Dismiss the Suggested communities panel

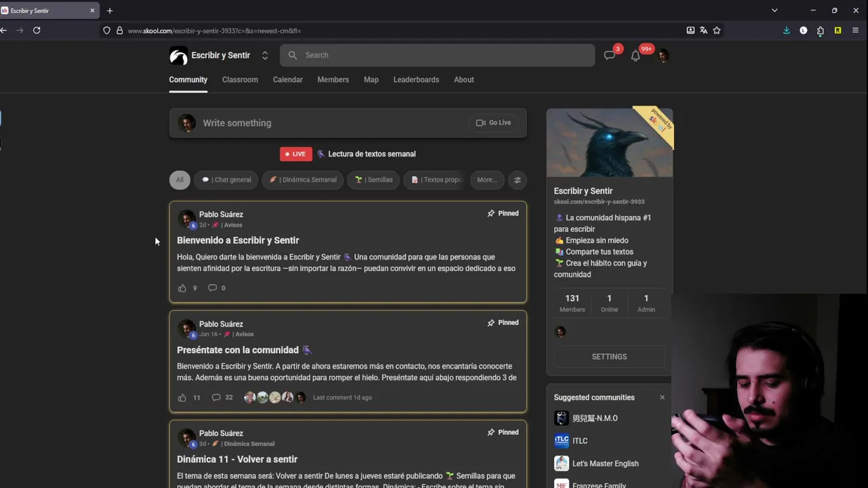[662, 398]
